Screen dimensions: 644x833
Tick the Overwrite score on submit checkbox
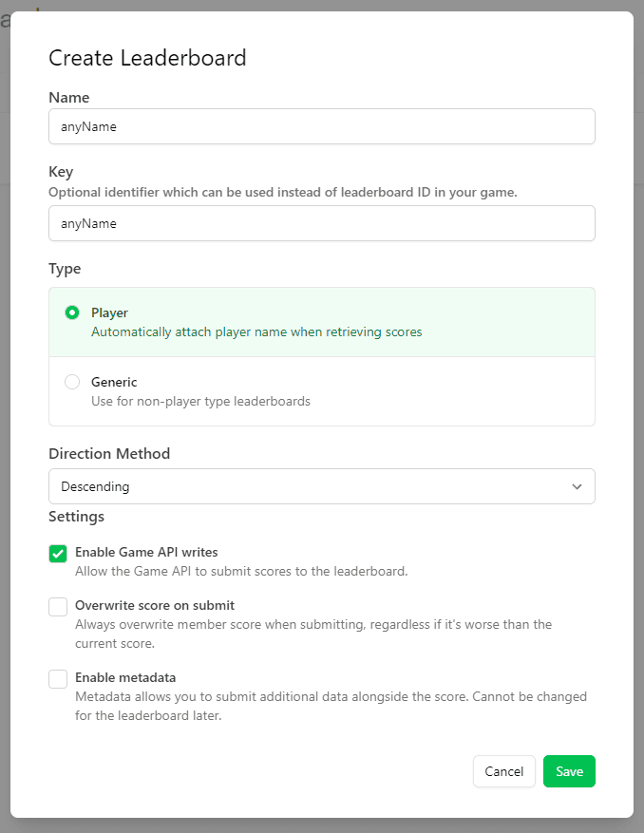pyautogui.click(x=58, y=607)
